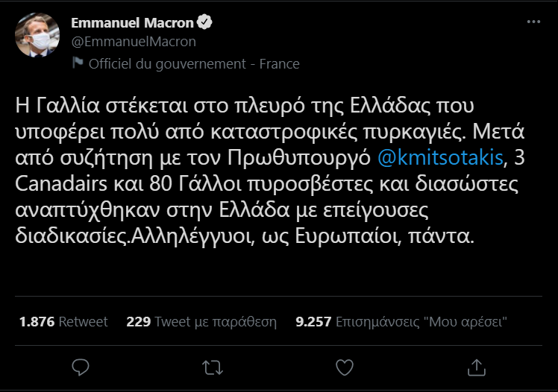Like the tweet with the heart icon
558x392 pixels.
pos(344,366)
